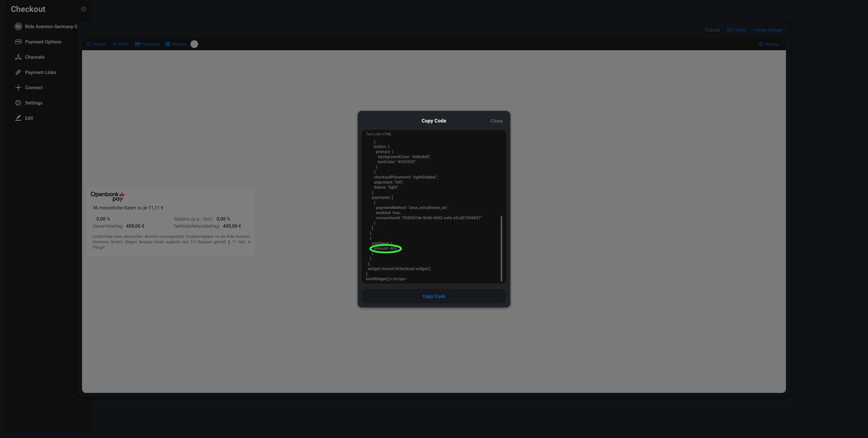Image resolution: width=868 pixels, height=438 pixels.
Task: Click the theme "light" code line
Action: pos(386,187)
